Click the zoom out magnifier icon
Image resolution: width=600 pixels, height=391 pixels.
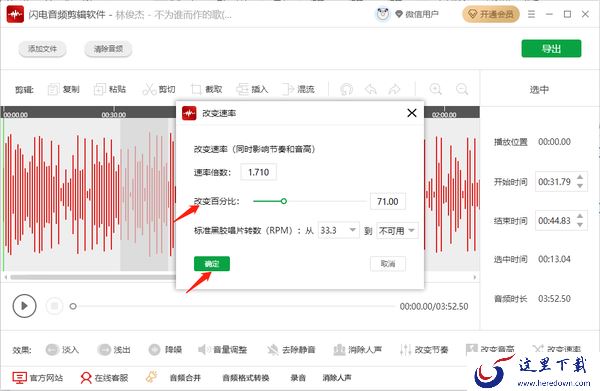click(x=462, y=89)
